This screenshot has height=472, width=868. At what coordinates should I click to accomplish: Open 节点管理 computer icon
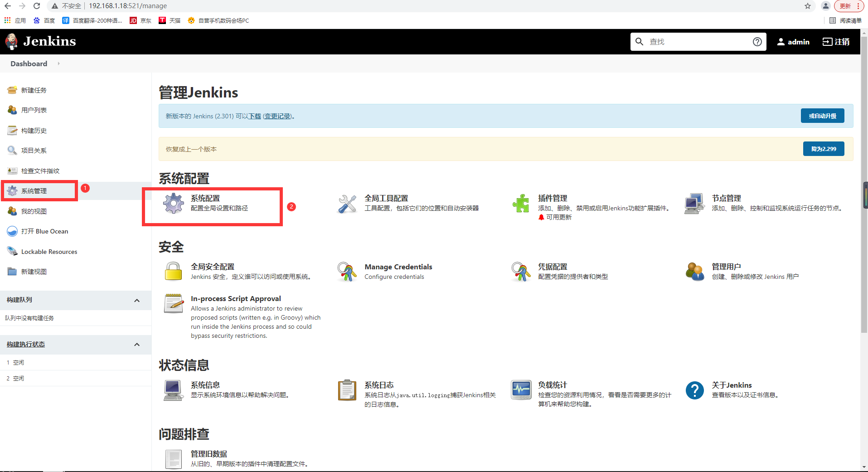click(x=694, y=204)
